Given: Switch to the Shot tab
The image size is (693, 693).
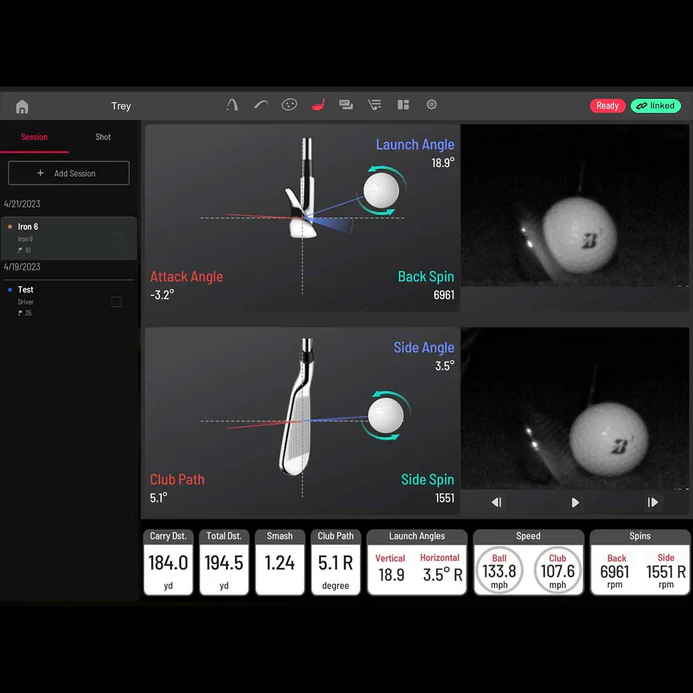Looking at the screenshot, I should pos(103,137).
